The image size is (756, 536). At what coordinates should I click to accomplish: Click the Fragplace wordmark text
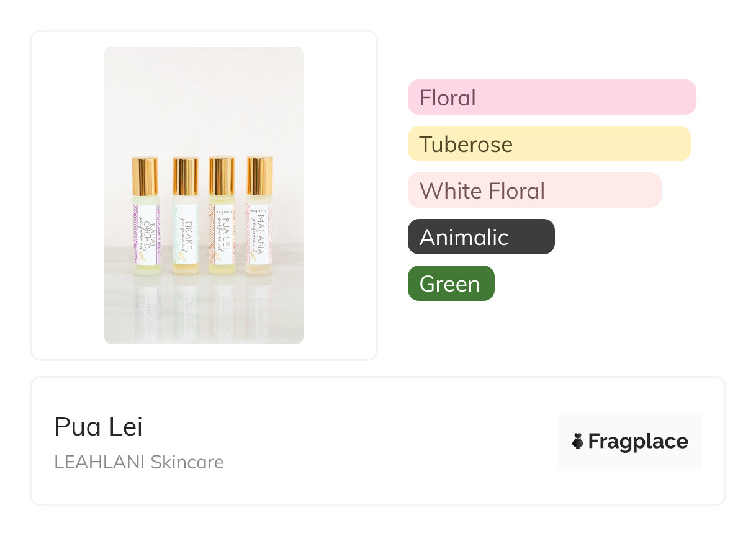point(638,441)
